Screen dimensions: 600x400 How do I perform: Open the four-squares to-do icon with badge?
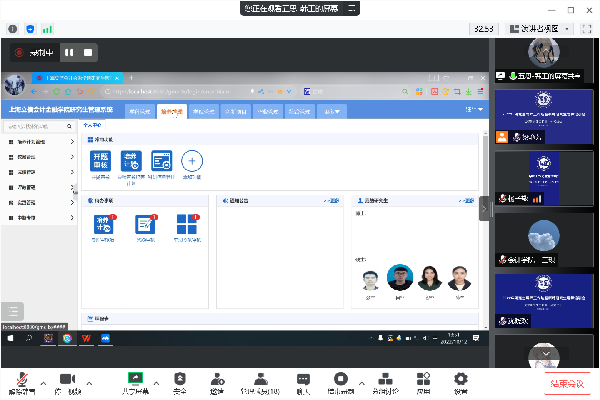(x=187, y=224)
